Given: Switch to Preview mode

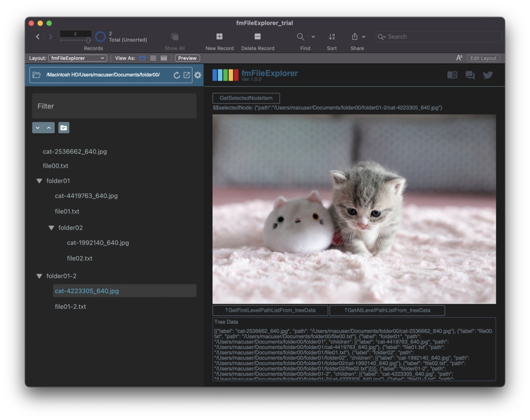Looking at the screenshot, I should click(187, 58).
